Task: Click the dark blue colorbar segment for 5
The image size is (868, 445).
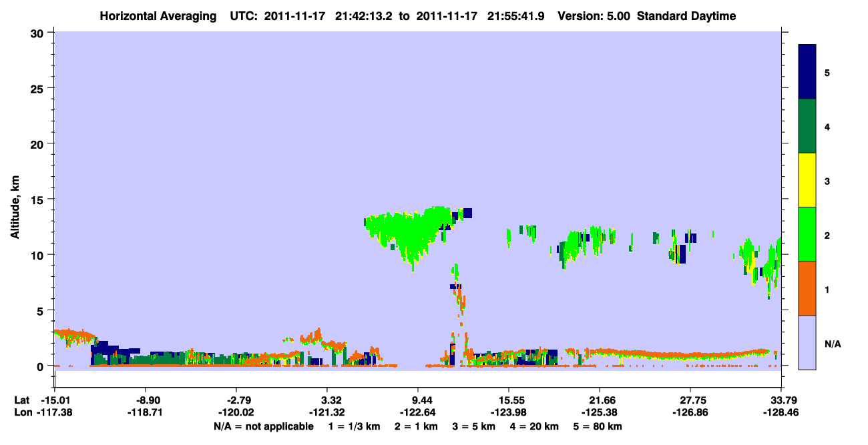Action: pyautogui.click(x=807, y=72)
